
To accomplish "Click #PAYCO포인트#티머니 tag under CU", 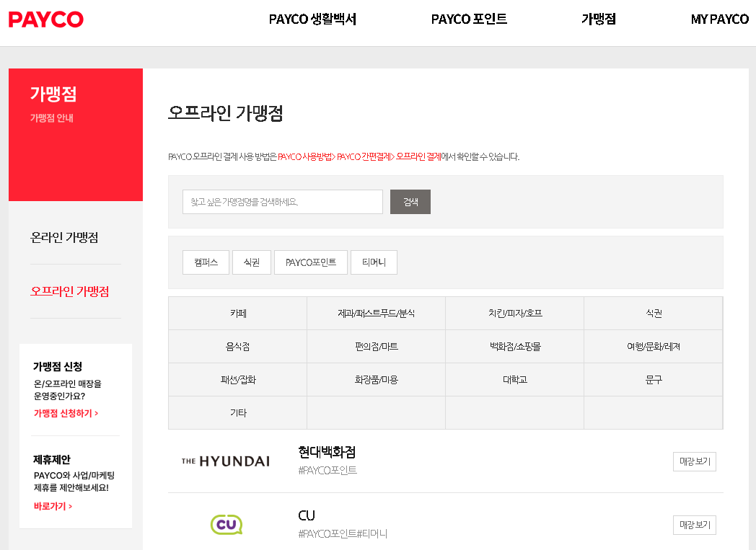I will click(343, 533).
